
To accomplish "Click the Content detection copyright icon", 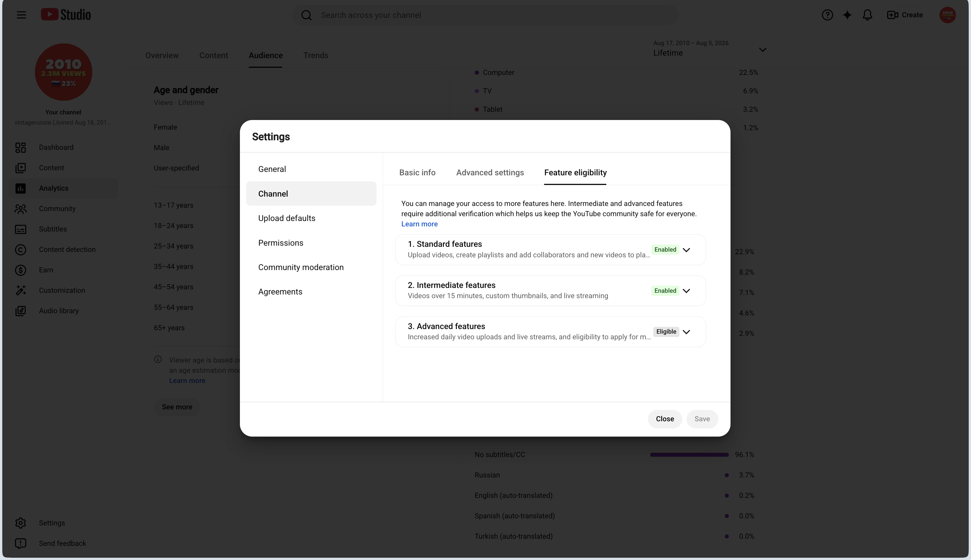I will [x=20, y=250].
